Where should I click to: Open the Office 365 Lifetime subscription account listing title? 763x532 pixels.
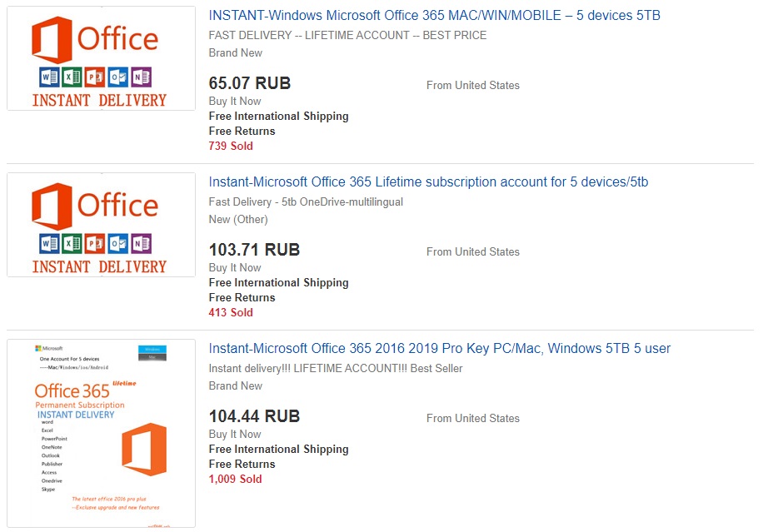428,182
